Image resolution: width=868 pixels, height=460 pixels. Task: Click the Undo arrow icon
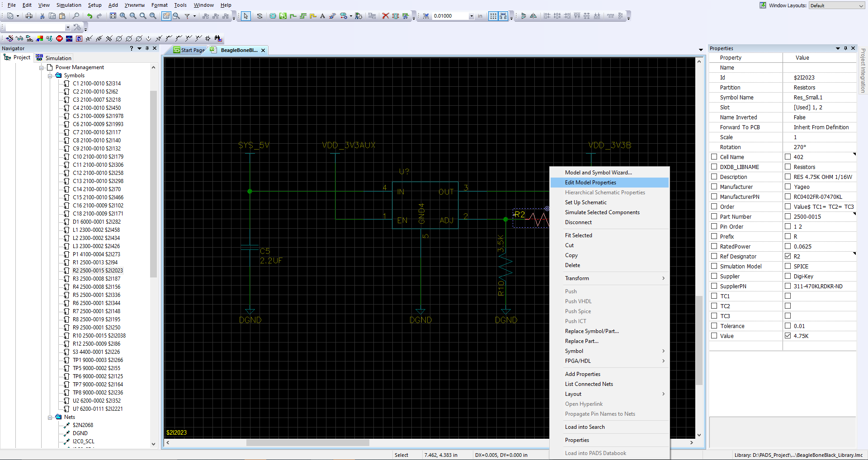pyautogui.click(x=90, y=16)
